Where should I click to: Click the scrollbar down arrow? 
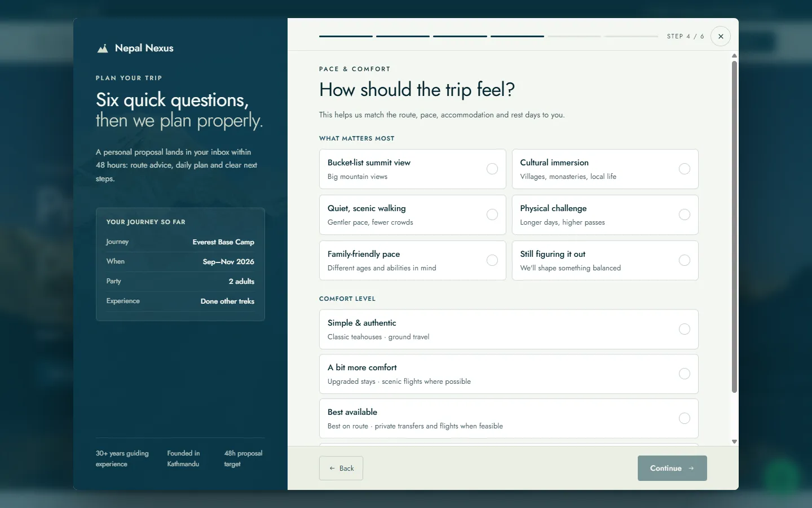[734, 441]
